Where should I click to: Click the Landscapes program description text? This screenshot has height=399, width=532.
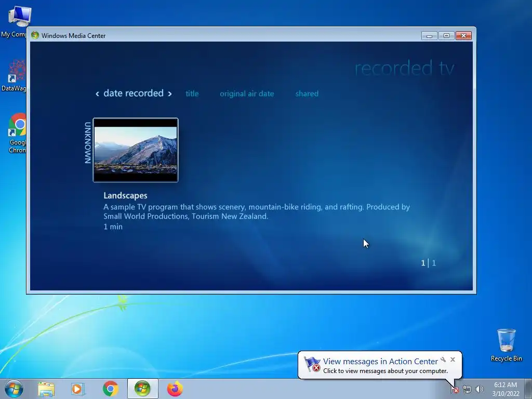257,211
